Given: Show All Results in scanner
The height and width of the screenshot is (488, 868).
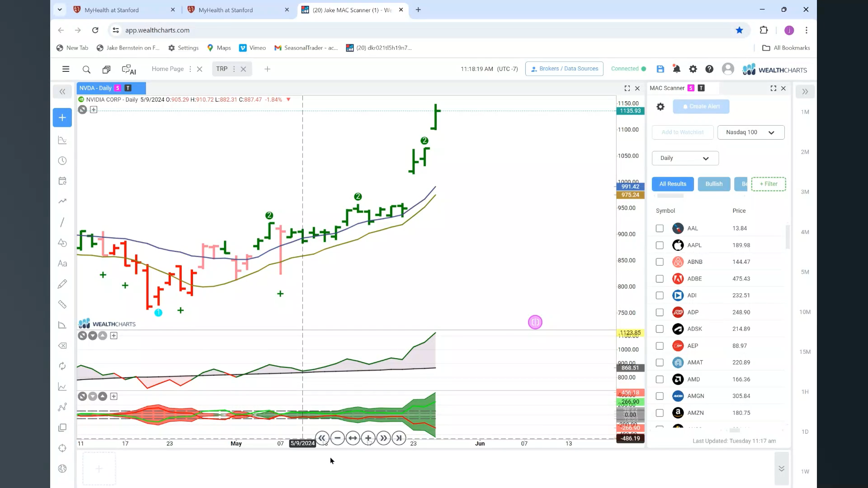Looking at the screenshot, I should (x=673, y=184).
